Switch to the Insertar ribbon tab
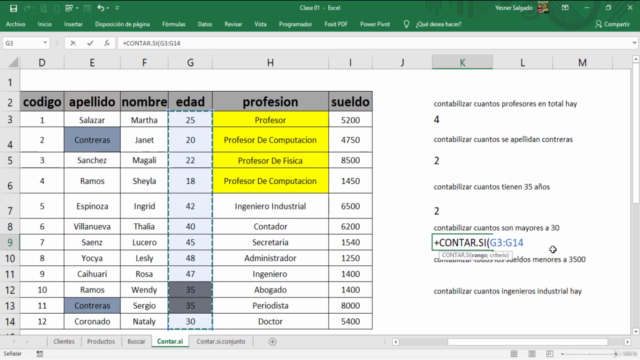The height and width of the screenshot is (360, 640). tap(73, 24)
